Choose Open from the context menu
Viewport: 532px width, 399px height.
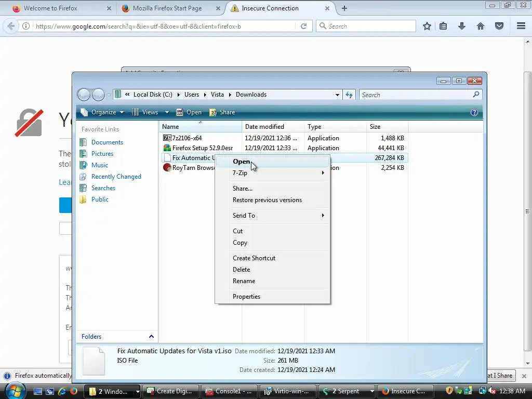click(272, 162)
